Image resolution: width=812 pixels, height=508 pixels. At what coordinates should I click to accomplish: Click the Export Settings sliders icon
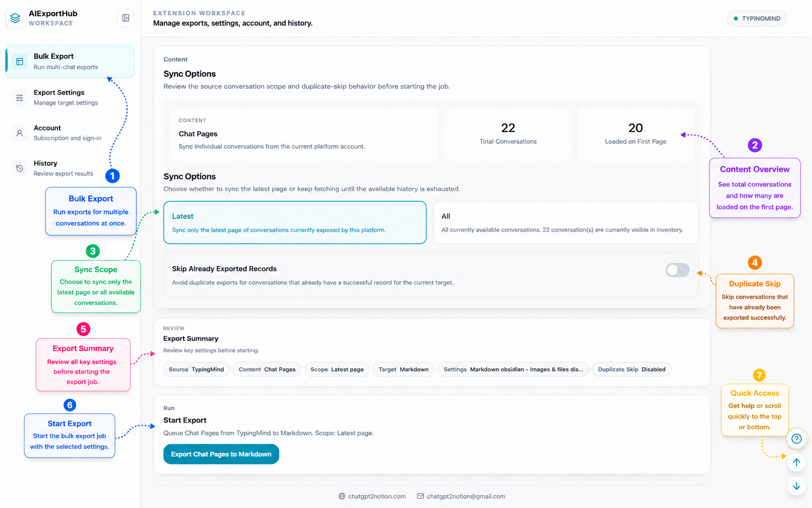(19, 97)
